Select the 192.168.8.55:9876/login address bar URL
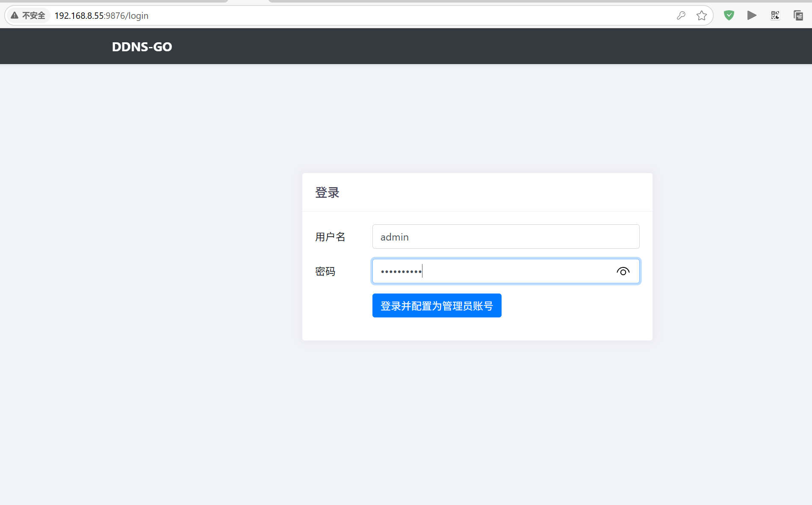The image size is (812, 505). tap(101, 16)
